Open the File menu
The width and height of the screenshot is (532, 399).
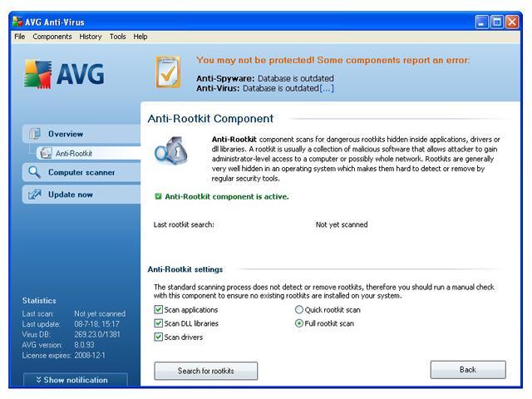[x=20, y=37]
